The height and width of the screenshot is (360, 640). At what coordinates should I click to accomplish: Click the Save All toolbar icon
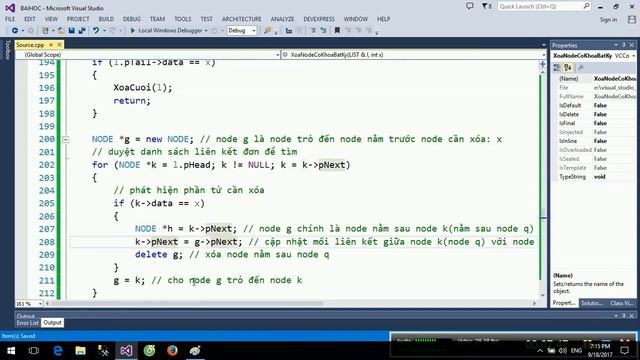[82, 31]
